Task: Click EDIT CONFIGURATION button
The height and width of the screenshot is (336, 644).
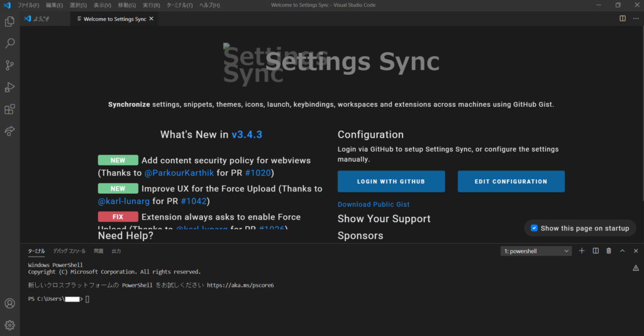Action: coord(511,182)
